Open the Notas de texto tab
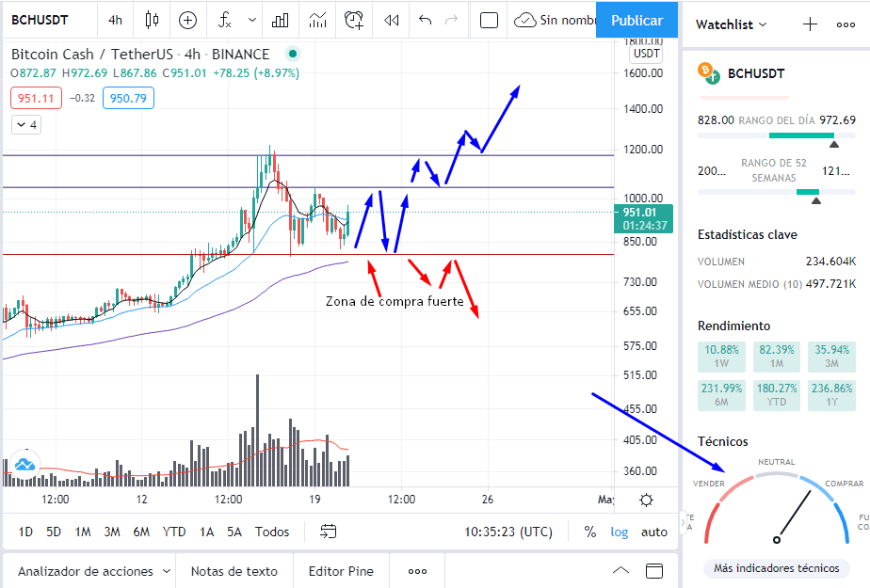 234,571
